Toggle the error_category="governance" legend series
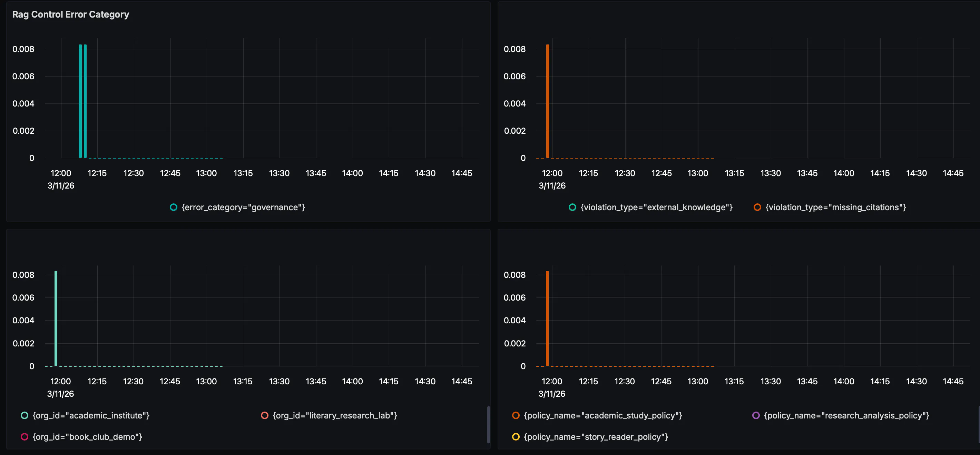The width and height of the screenshot is (980, 455). click(237, 207)
